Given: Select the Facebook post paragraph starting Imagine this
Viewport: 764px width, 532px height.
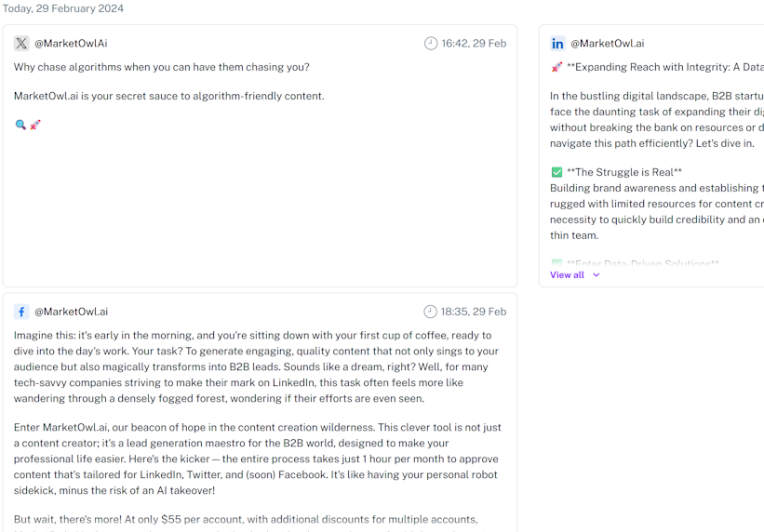Looking at the screenshot, I should [256, 366].
